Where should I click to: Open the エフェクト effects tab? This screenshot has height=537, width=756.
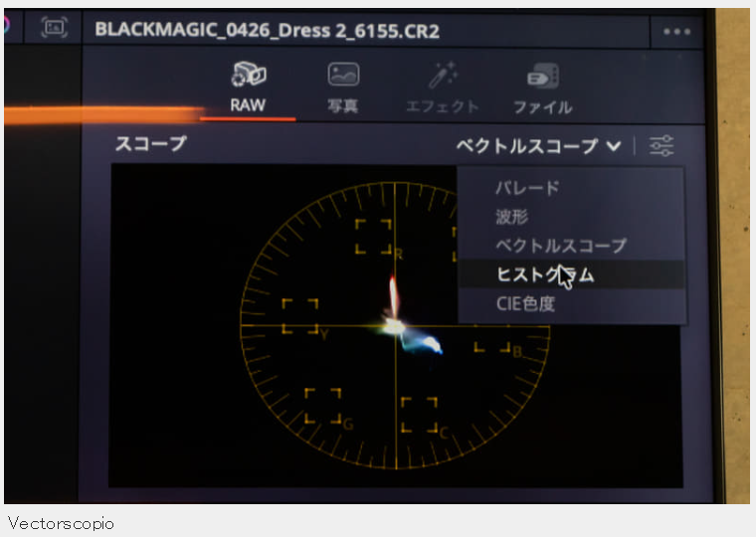pos(442,88)
